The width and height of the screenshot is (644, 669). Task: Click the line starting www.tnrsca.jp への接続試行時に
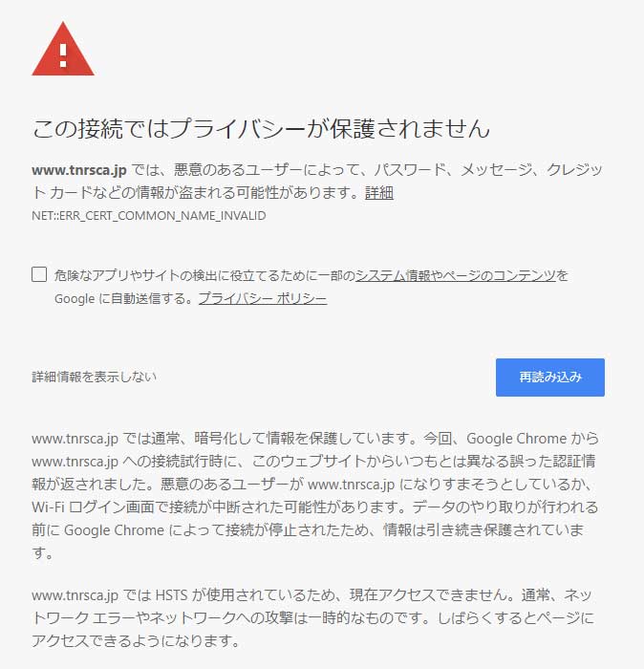click(313, 462)
